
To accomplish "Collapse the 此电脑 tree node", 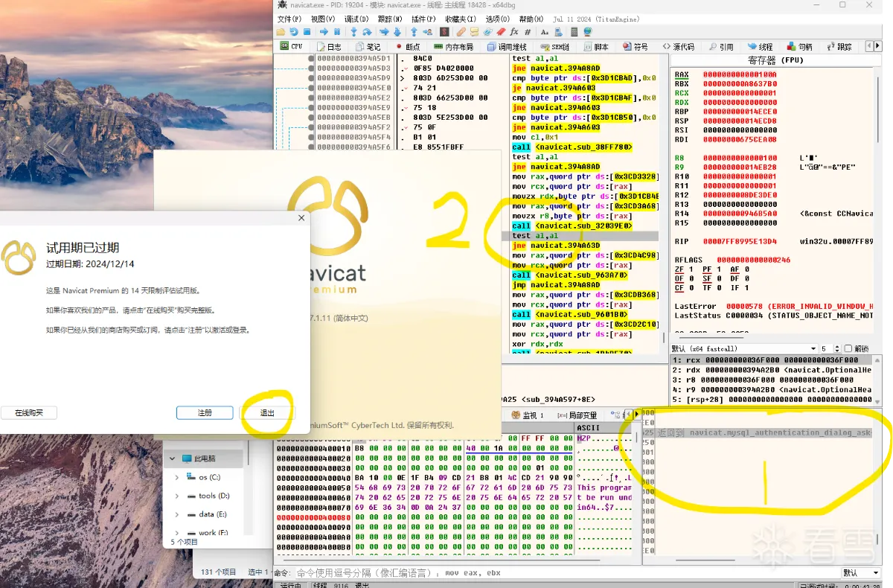I will 173,458.
